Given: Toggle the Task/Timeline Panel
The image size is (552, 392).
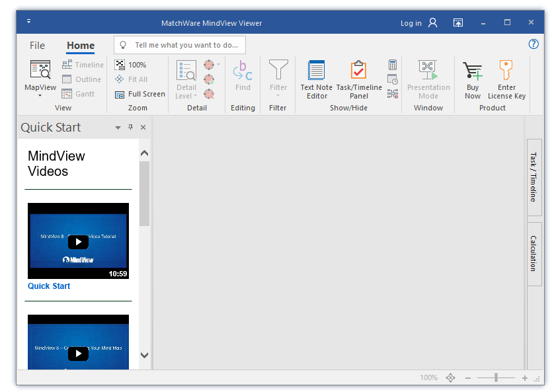Looking at the screenshot, I should pos(359,80).
